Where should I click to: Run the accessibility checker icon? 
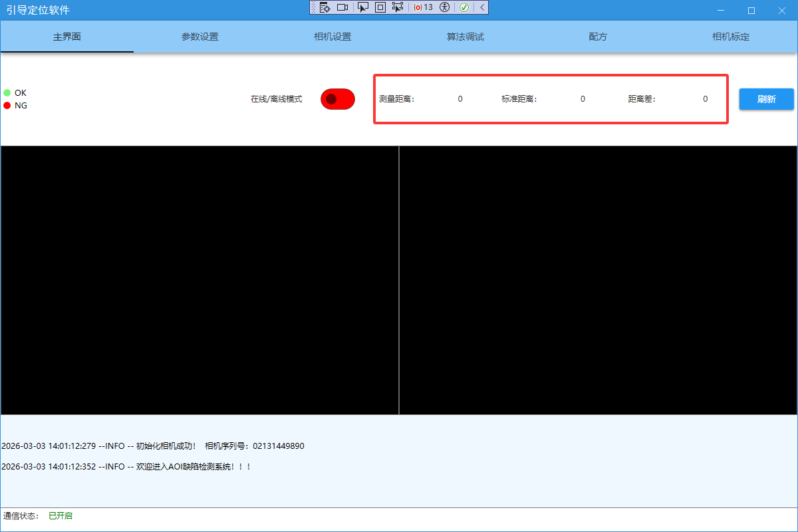click(444, 7)
